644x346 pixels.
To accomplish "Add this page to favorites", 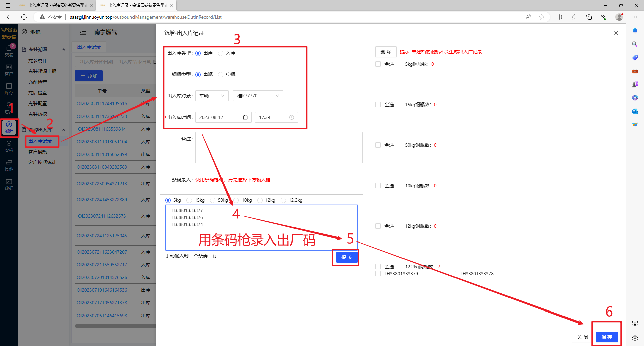I will [542, 17].
